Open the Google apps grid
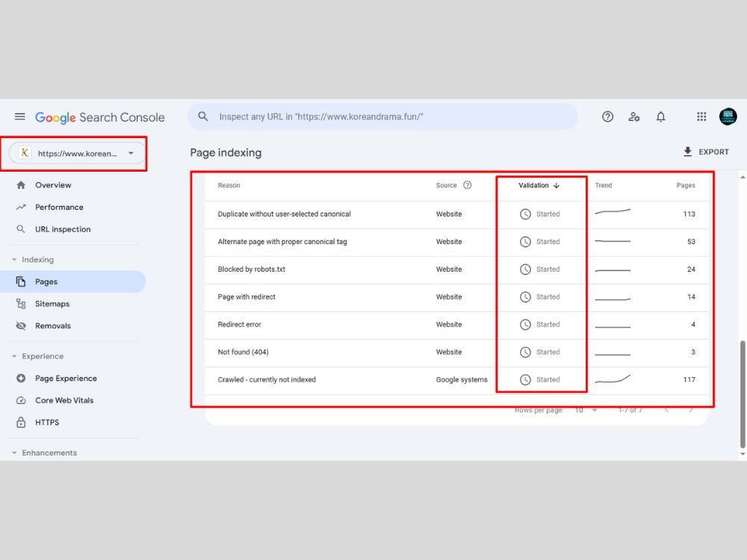 (701, 116)
